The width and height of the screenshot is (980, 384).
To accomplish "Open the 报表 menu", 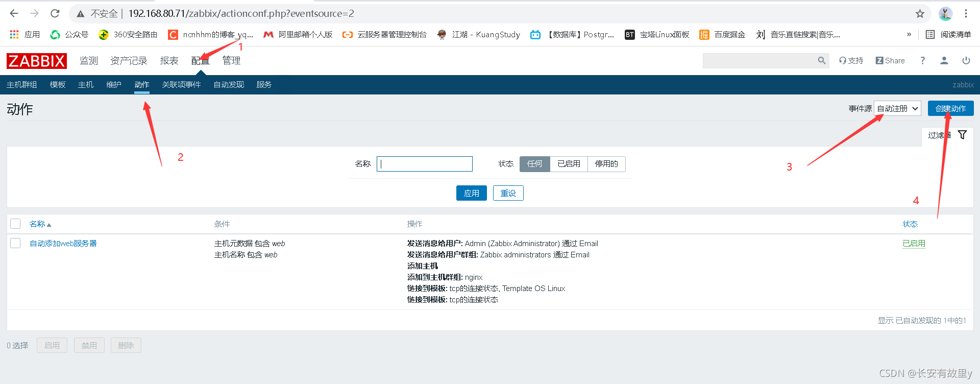I will click(169, 61).
